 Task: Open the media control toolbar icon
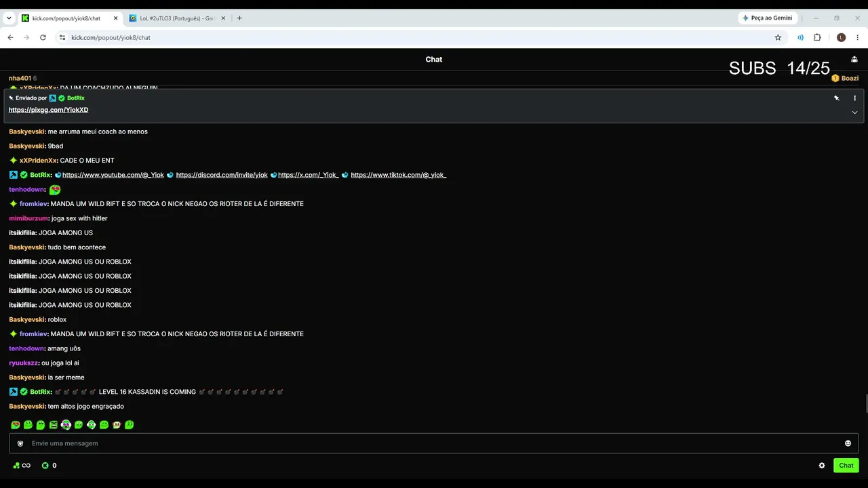[x=801, y=38]
